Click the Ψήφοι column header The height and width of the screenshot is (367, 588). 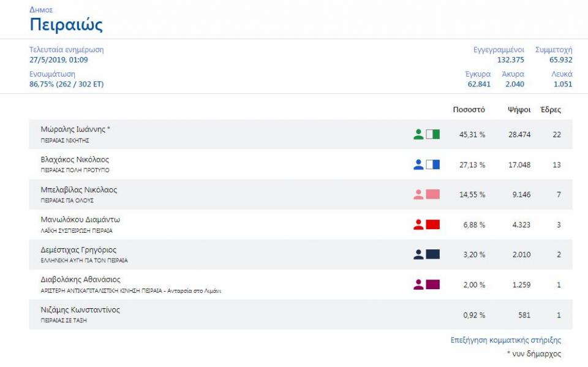(519, 110)
